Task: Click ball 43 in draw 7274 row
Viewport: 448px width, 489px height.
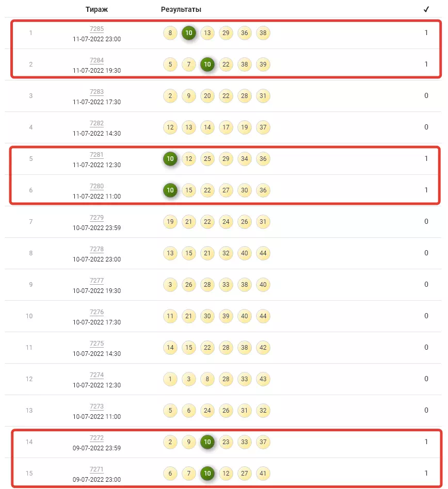Action: [263, 379]
